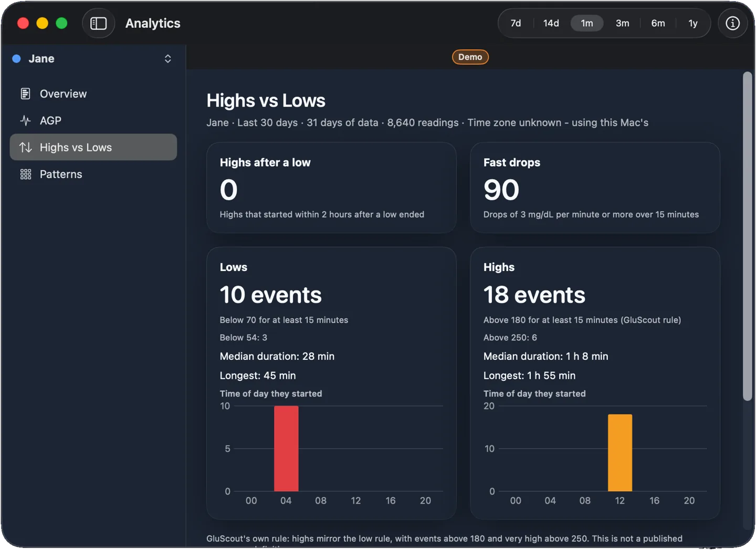Click the Overview document icon
The width and height of the screenshot is (756, 550).
point(25,94)
